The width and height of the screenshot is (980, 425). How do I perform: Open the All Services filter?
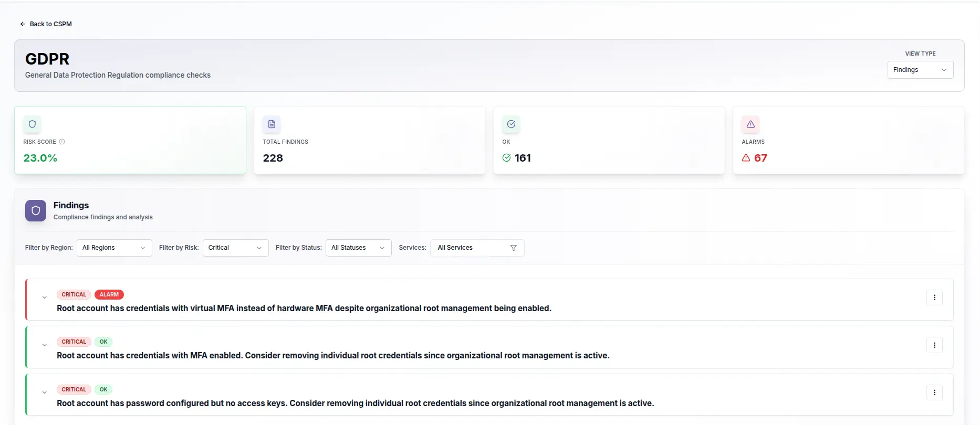tap(477, 248)
